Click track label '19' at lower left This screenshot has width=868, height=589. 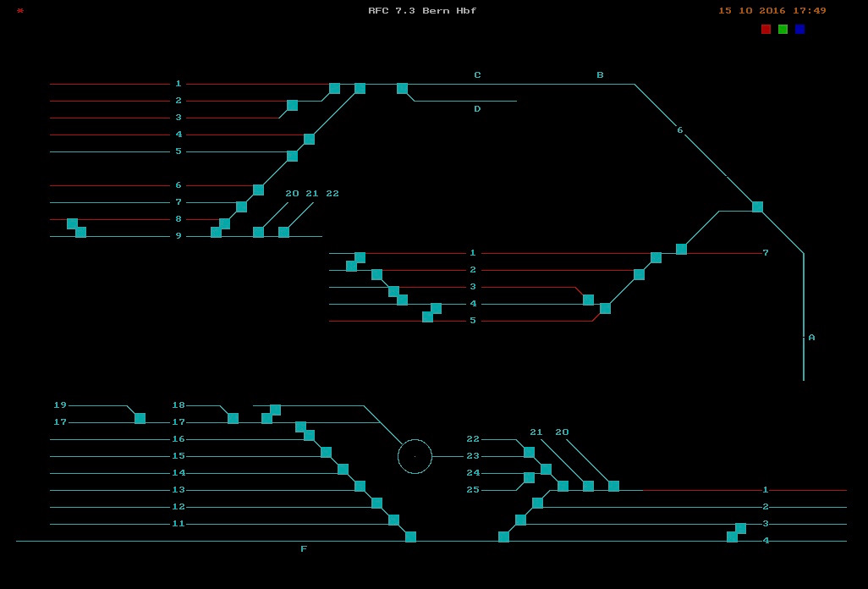pos(60,405)
